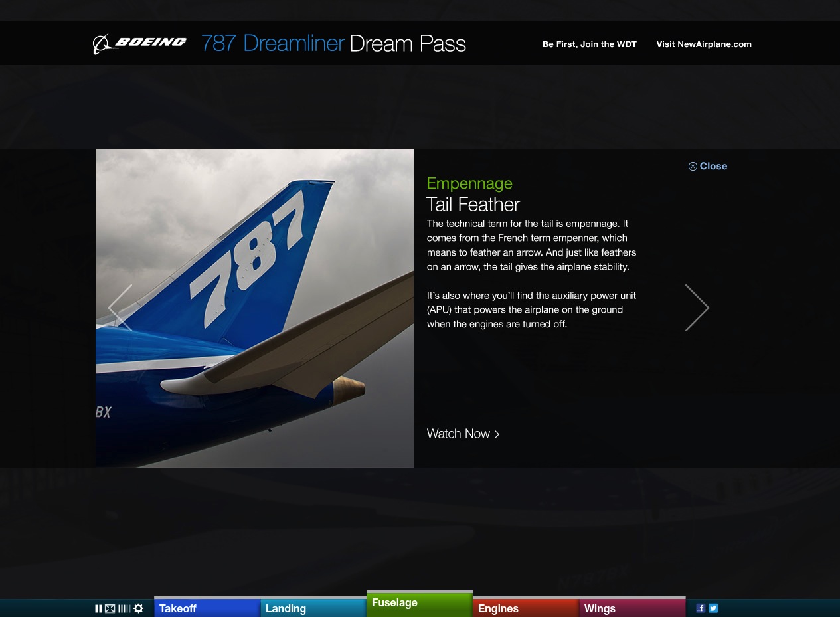Click the Empennage green heading
The height and width of the screenshot is (617, 840).
click(x=469, y=183)
